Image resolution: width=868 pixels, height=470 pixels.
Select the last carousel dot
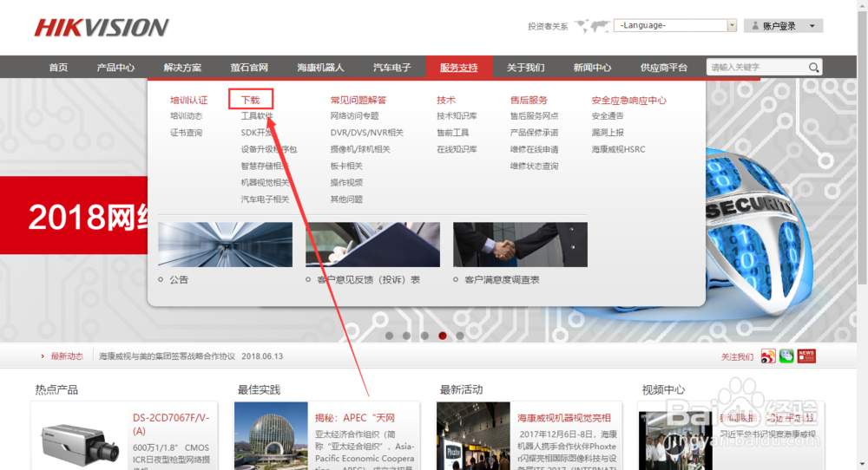click(460, 336)
